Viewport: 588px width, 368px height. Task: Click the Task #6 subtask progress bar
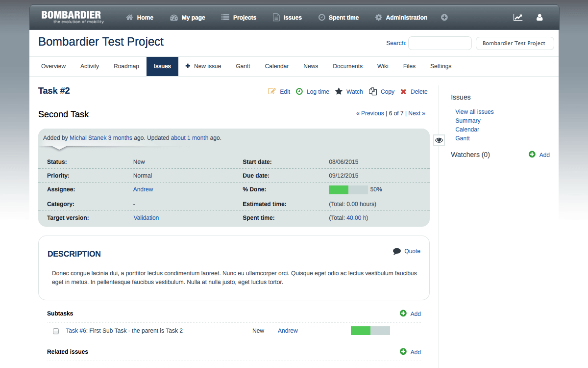click(370, 331)
